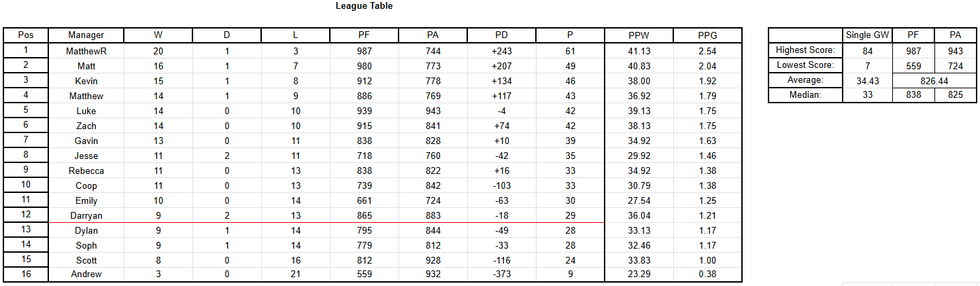Viewport: 980px width, 286px height.
Task: Select the Single GW header cell
Action: point(866,35)
